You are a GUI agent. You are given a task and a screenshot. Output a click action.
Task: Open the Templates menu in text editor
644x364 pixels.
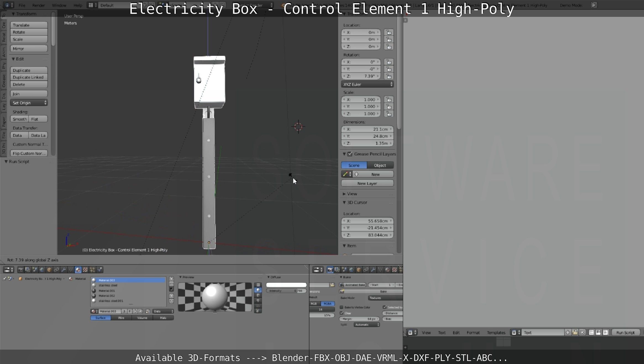point(496,332)
